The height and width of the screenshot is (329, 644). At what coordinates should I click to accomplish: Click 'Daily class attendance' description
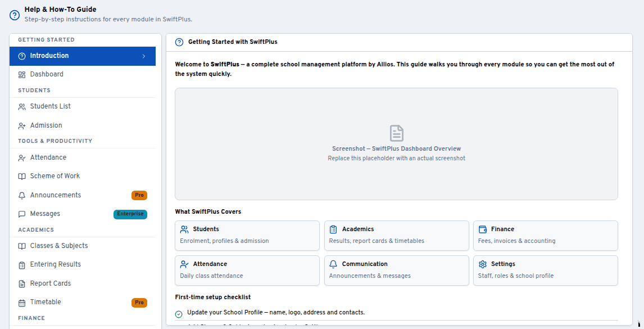click(x=211, y=276)
